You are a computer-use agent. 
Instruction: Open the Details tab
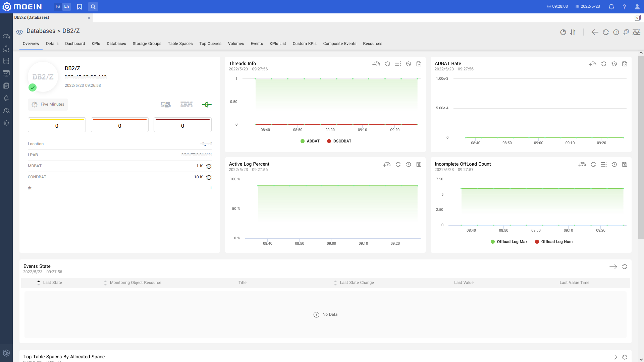pyautogui.click(x=52, y=44)
